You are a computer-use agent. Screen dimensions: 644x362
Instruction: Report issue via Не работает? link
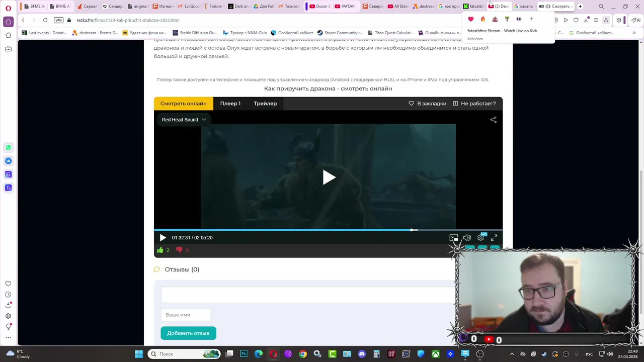tap(474, 104)
